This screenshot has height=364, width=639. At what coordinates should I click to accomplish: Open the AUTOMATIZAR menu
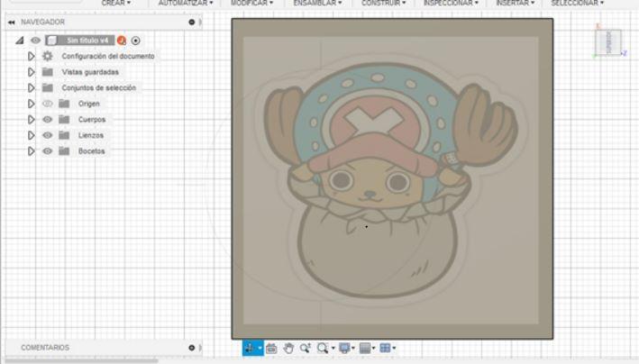[x=186, y=3]
